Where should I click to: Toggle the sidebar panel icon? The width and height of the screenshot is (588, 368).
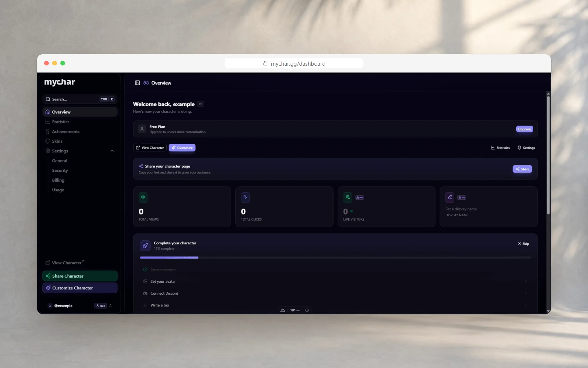137,83
